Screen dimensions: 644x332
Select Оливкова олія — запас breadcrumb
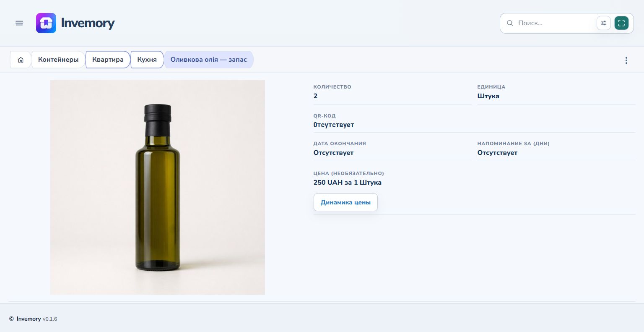209,60
